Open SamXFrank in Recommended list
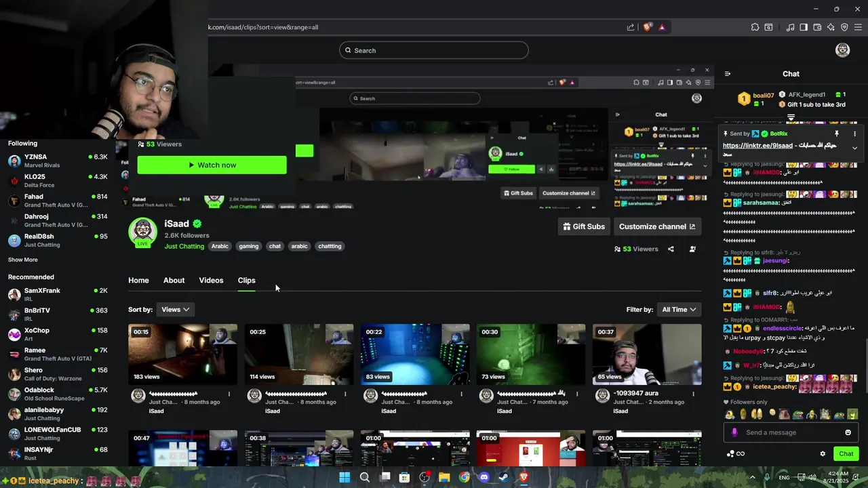This screenshot has width=868, height=488. (58, 295)
